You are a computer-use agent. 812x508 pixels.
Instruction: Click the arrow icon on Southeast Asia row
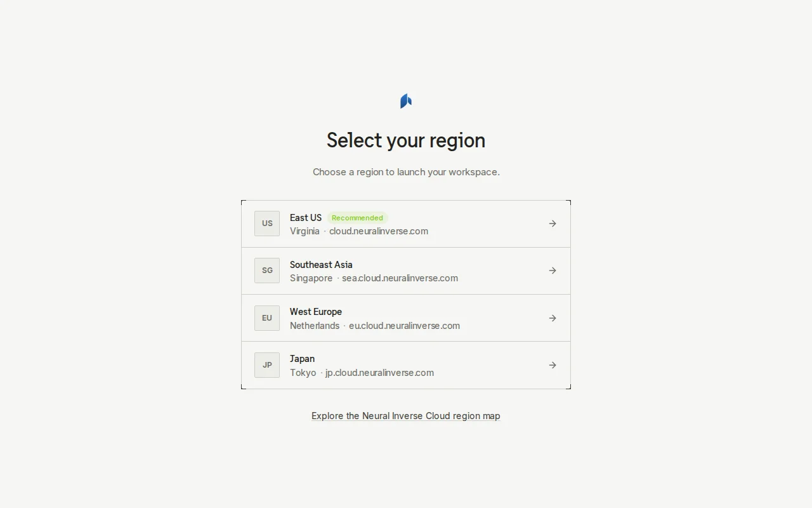point(553,271)
